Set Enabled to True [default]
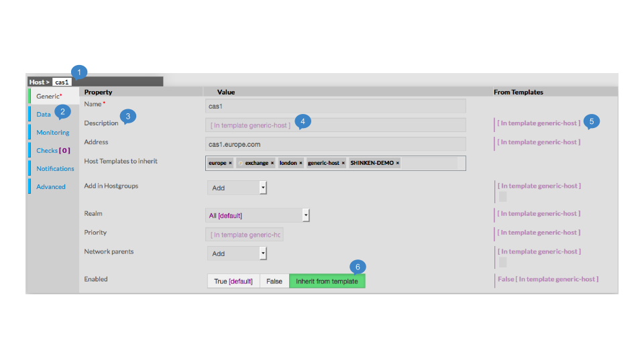This screenshot has width=644, height=362. coord(233,282)
